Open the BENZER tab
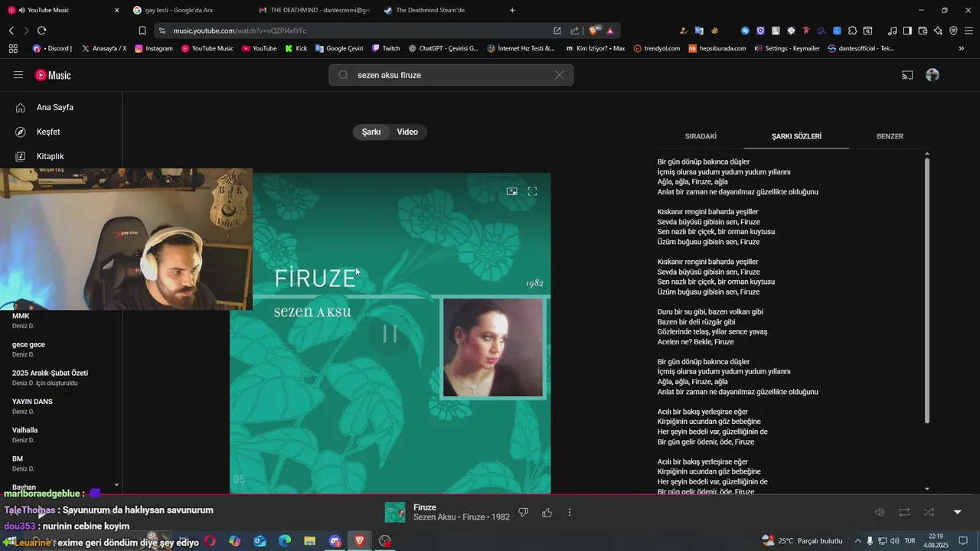The image size is (980, 551). (890, 136)
